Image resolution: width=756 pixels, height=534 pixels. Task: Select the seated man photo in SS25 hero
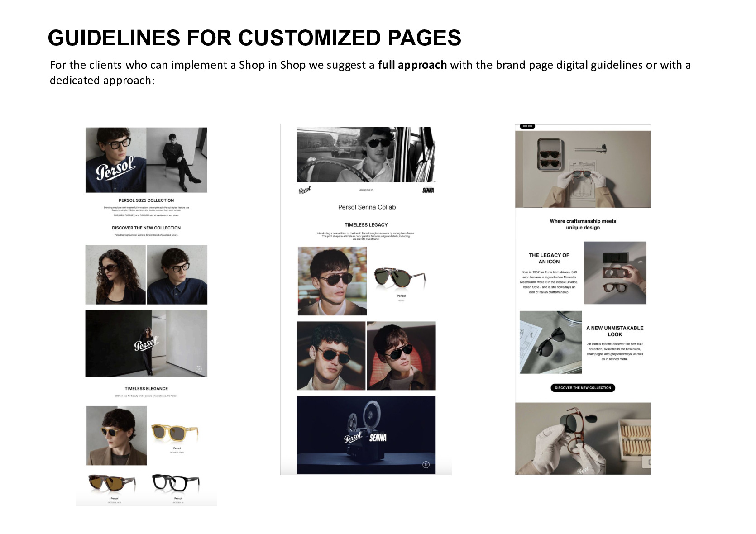177,160
